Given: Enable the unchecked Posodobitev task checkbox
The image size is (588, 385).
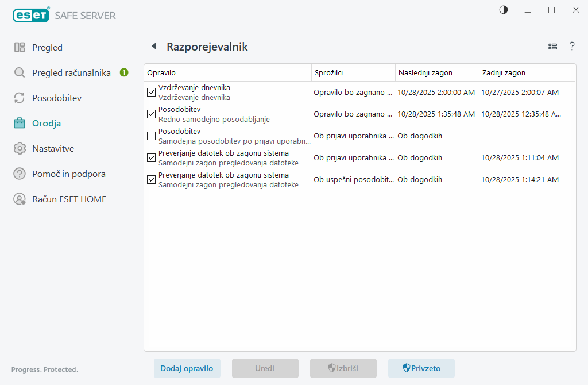Looking at the screenshot, I should 152,136.
